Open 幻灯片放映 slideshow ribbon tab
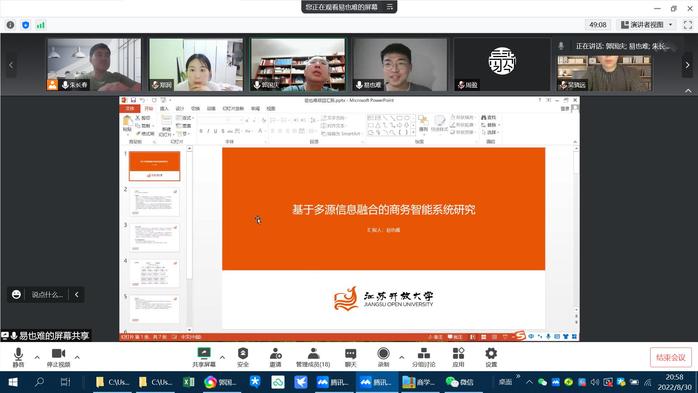This screenshot has height=393, width=698. [x=233, y=109]
